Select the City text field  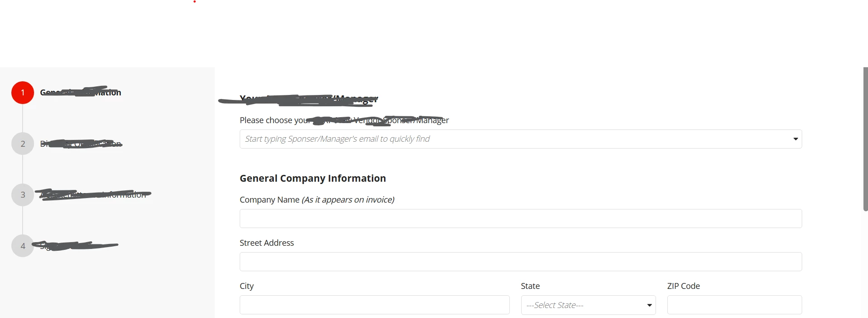pyautogui.click(x=375, y=305)
